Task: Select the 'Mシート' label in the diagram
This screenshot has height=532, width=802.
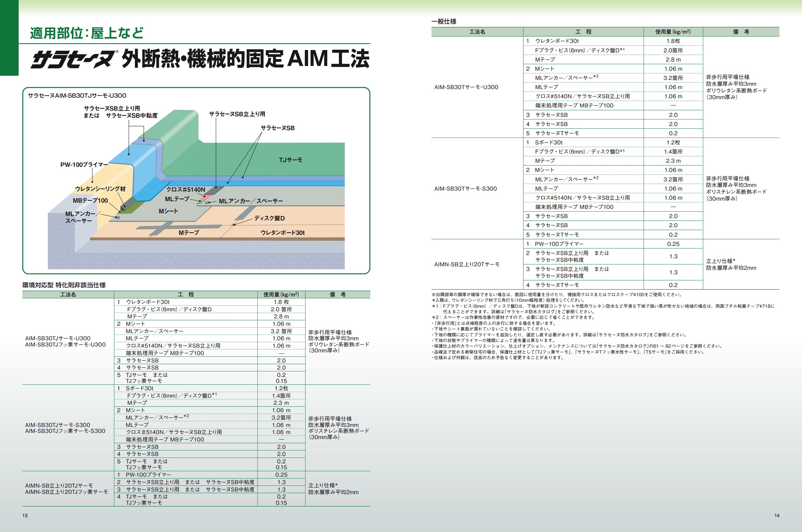Action: tap(168, 211)
